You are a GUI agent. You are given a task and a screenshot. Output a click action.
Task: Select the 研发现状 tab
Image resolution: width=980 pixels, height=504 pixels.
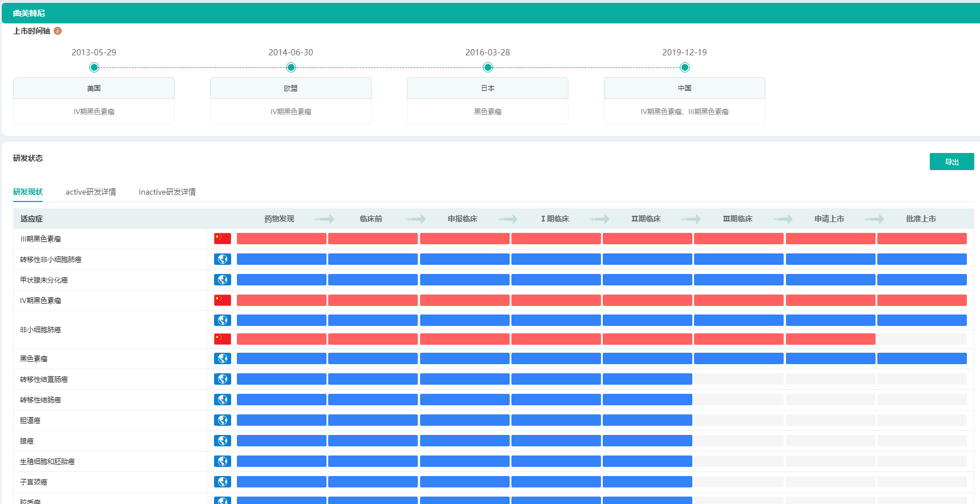[x=28, y=192]
